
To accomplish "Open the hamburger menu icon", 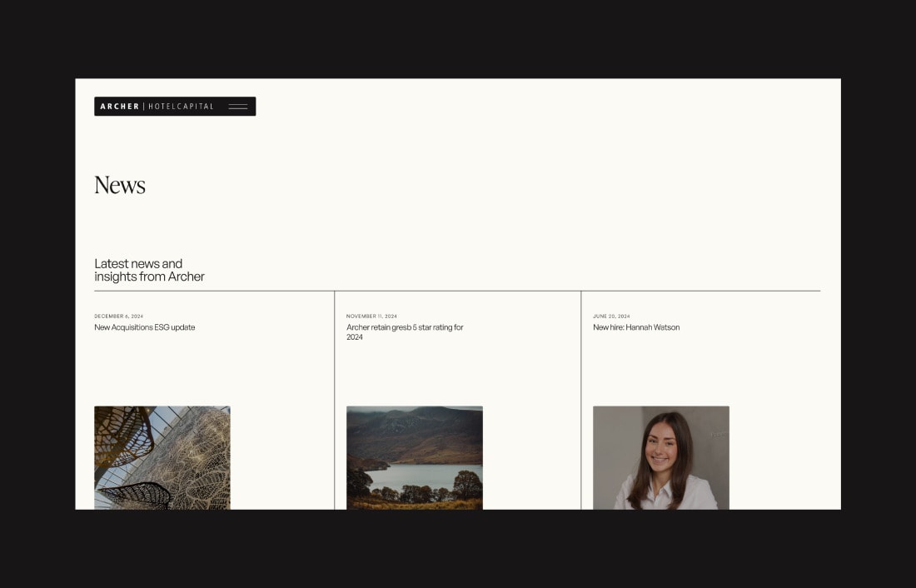I will [238, 107].
